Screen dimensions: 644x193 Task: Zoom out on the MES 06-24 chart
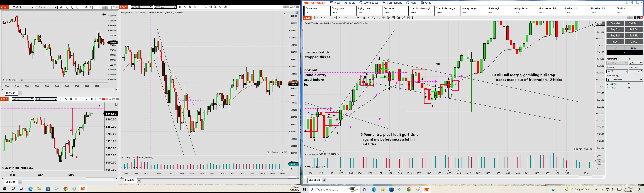[x=379, y=18]
